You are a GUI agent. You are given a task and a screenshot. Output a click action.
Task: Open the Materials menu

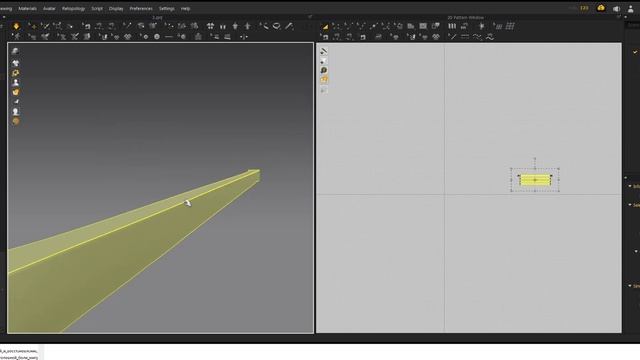click(x=27, y=9)
